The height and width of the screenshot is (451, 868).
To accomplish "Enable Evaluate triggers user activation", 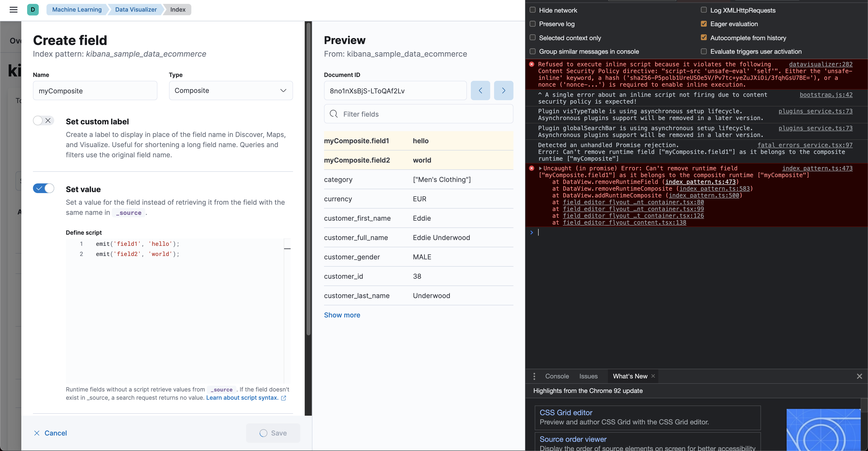I will pyautogui.click(x=704, y=51).
